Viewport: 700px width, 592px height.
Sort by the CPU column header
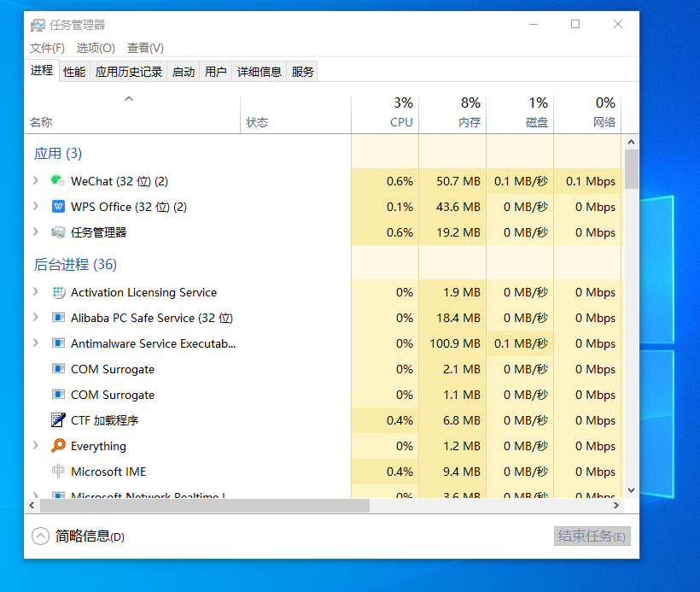click(385, 114)
